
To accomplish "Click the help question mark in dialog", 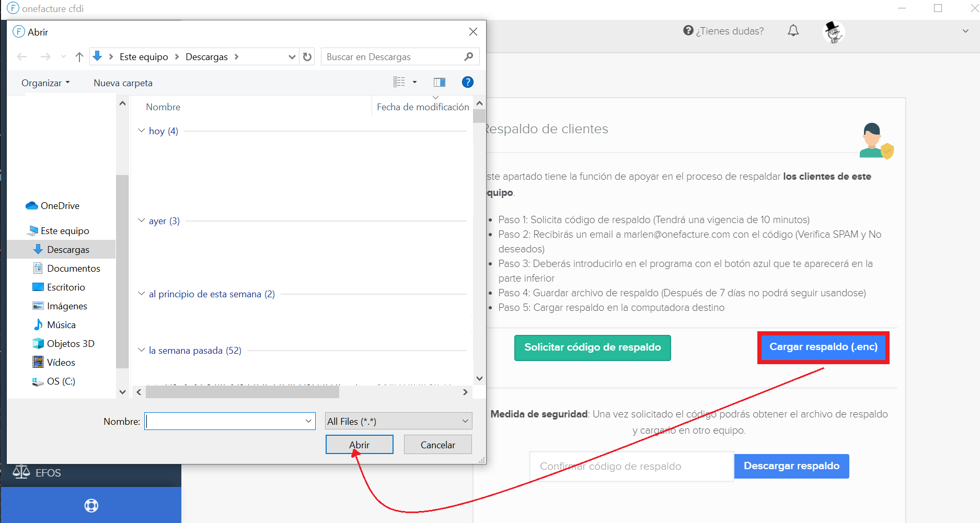I will point(467,82).
